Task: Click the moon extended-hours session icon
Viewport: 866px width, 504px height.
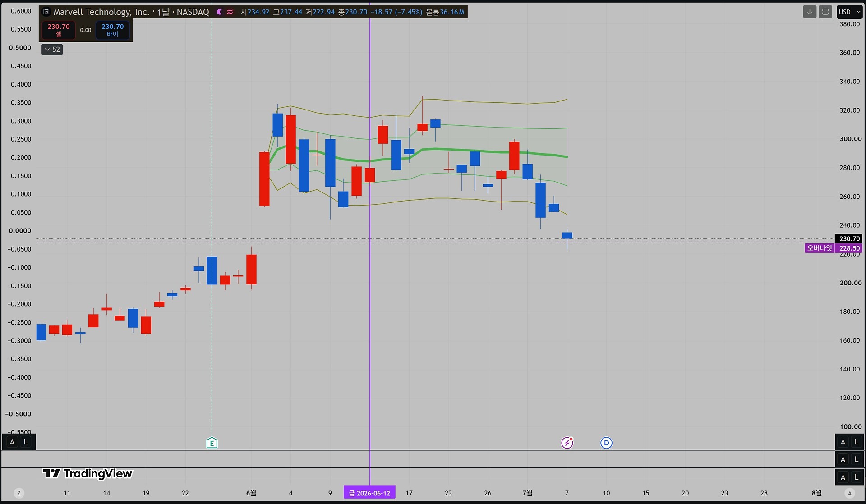Action: [220, 12]
